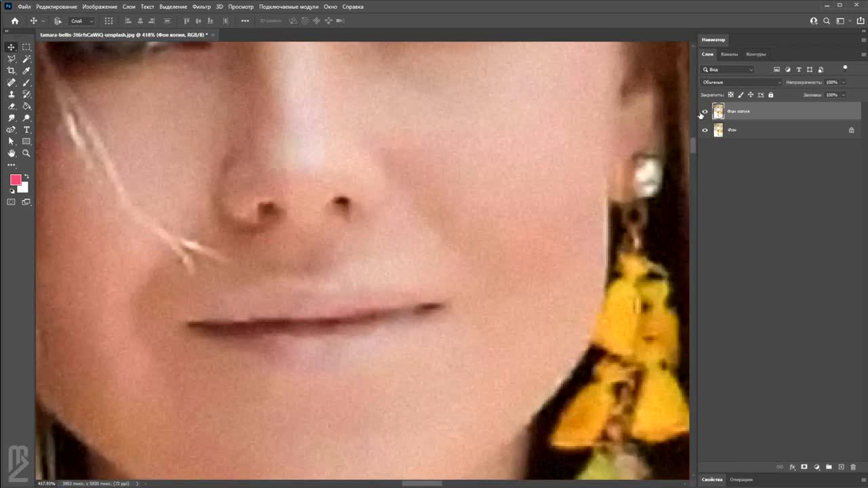Select the Magic Wand tool
This screenshot has height=488, width=868.
pyautogui.click(x=26, y=59)
